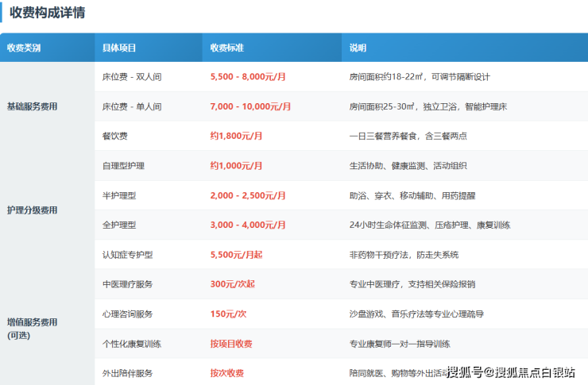This screenshot has height=385, width=588.
Task: Select the 心理咨询服务 item cell
Action: tap(149, 314)
